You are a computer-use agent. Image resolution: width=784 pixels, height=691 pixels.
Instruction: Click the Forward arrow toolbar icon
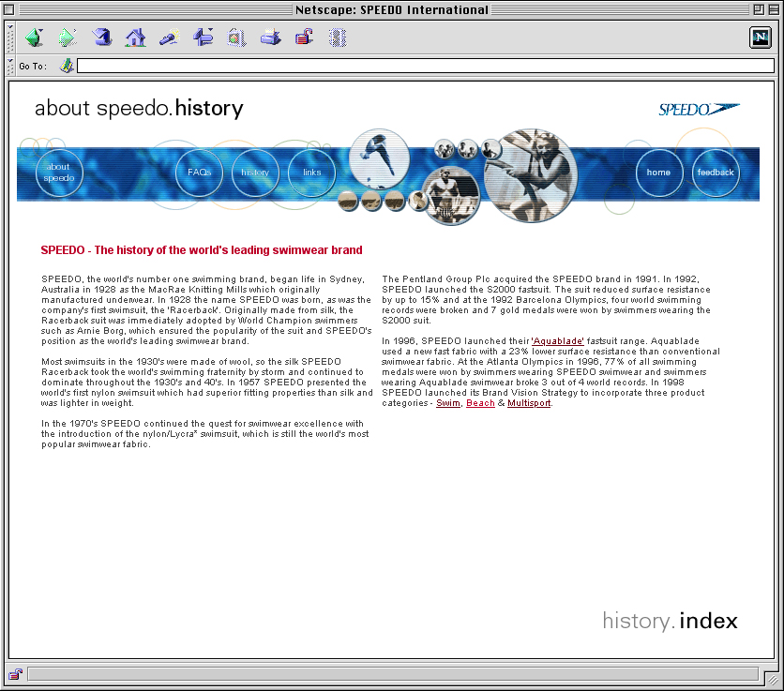[x=68, y=38]
